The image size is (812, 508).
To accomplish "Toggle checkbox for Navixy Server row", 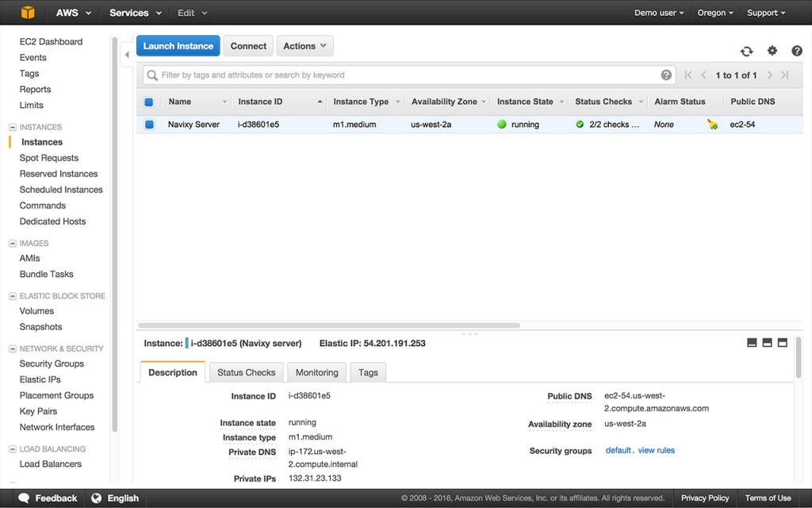I will tap(149, 125).
